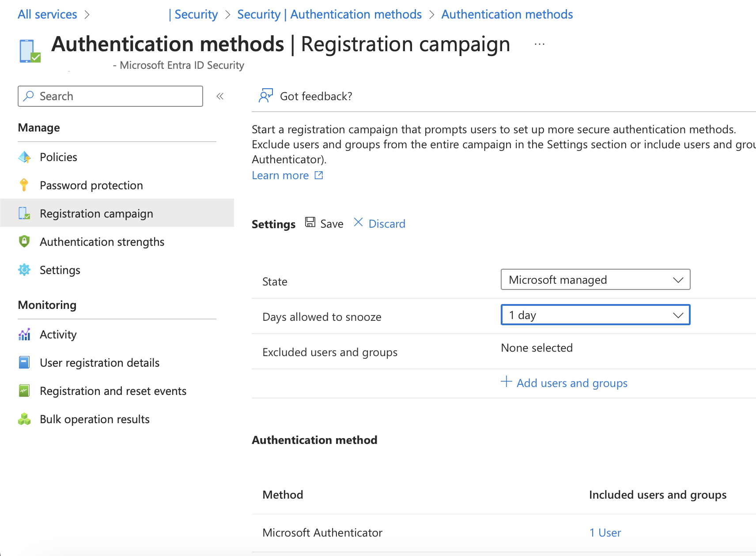Open Activity under Monitoring

pos(117,334)
